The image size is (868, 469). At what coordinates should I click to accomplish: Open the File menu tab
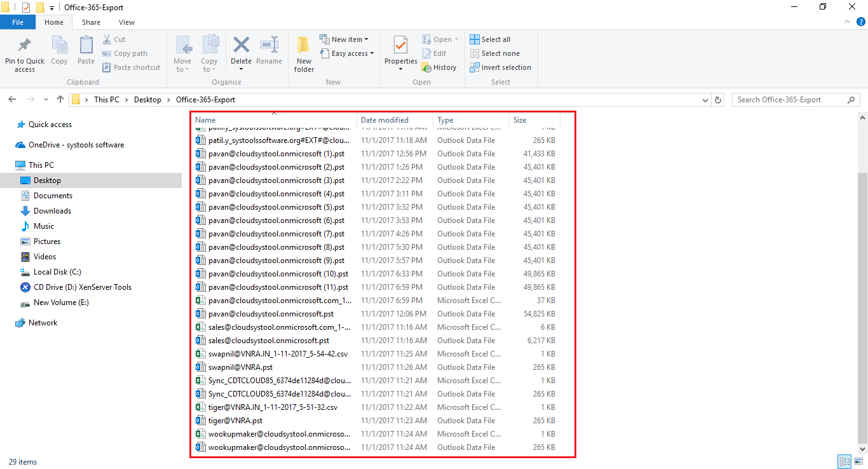[x=18, y=22]
